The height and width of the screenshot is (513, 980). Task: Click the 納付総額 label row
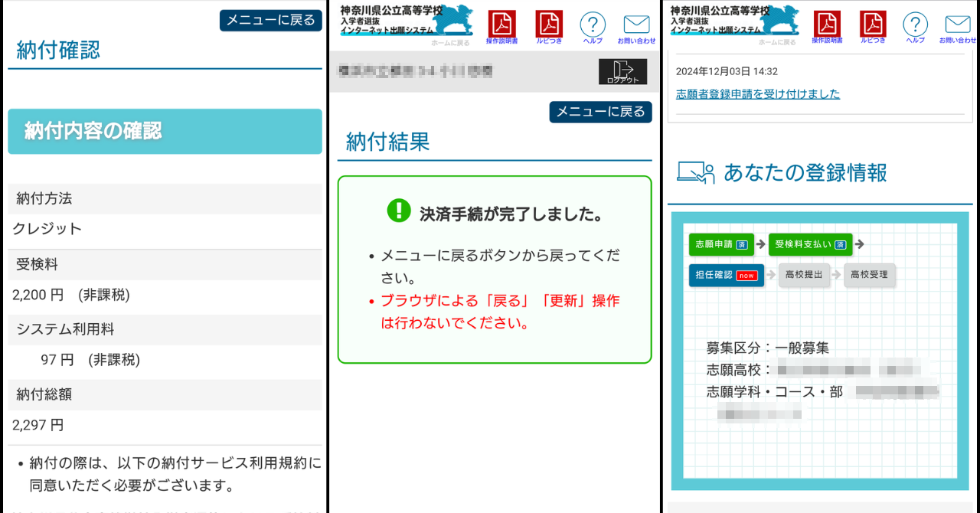click(165, 395)
